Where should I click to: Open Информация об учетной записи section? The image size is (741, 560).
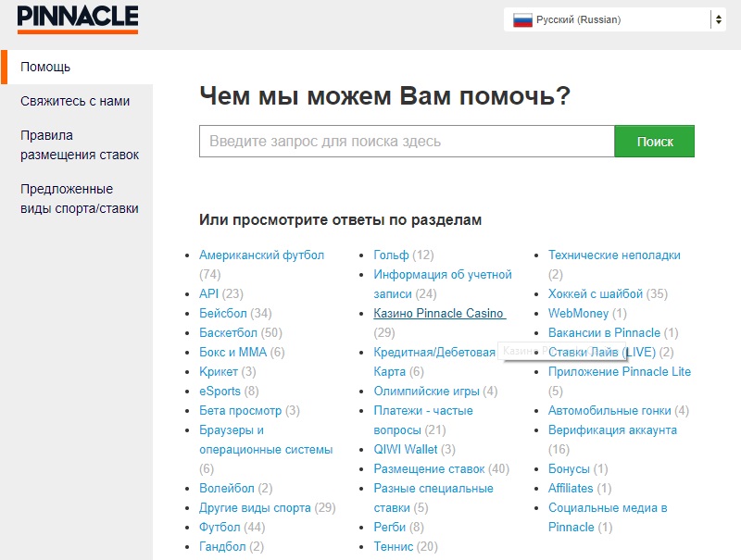tap(443, 284)
